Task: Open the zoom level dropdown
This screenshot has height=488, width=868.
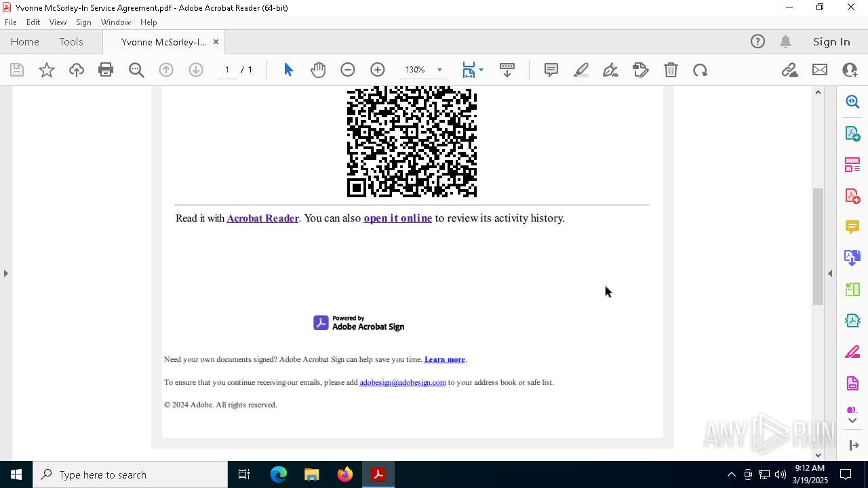Action: 439,70
